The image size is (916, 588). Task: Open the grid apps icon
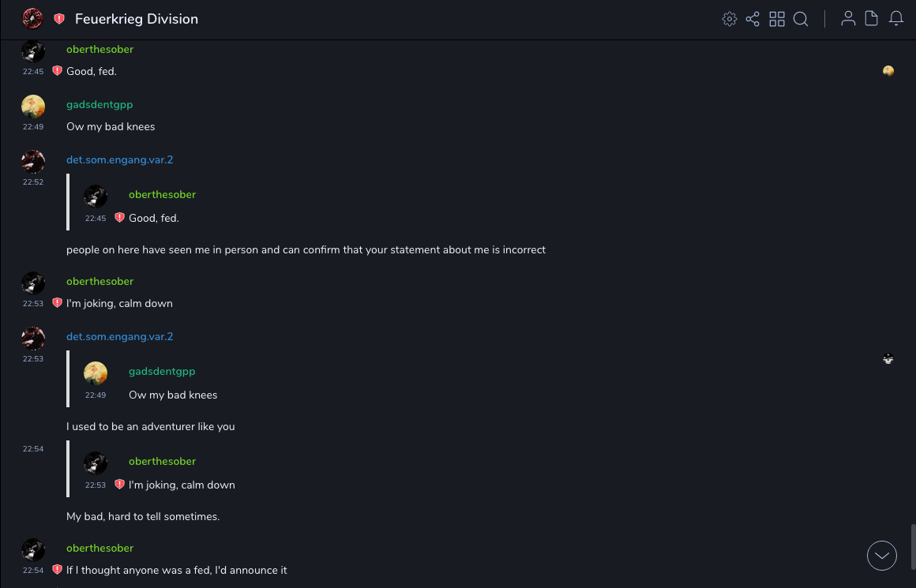[x=777, y=19]
